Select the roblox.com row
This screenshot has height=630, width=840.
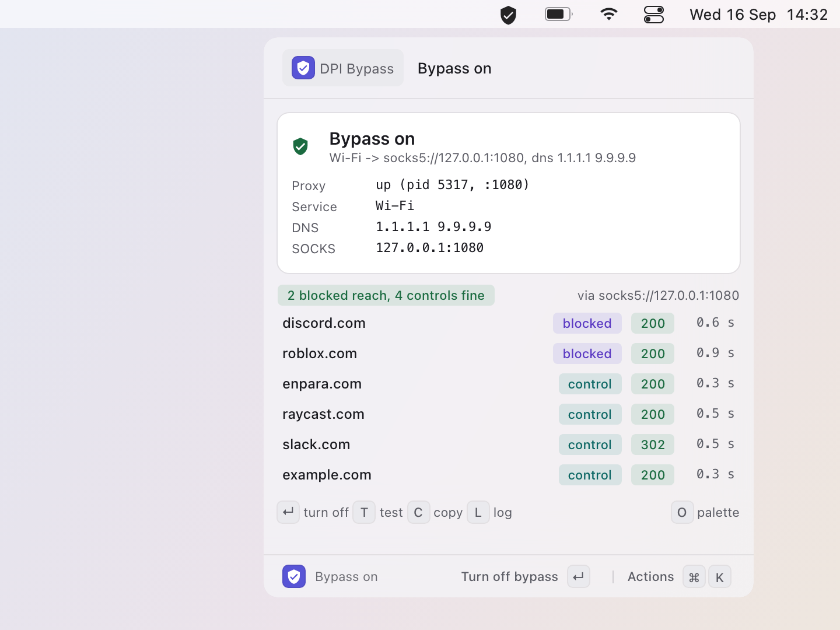click(x=509, y=353)
